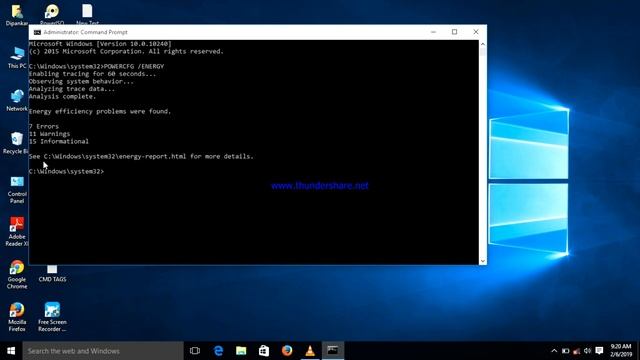The image size is (640, 360).
Task: Click the Search the web and Windows box
Action: click(103, 351)
